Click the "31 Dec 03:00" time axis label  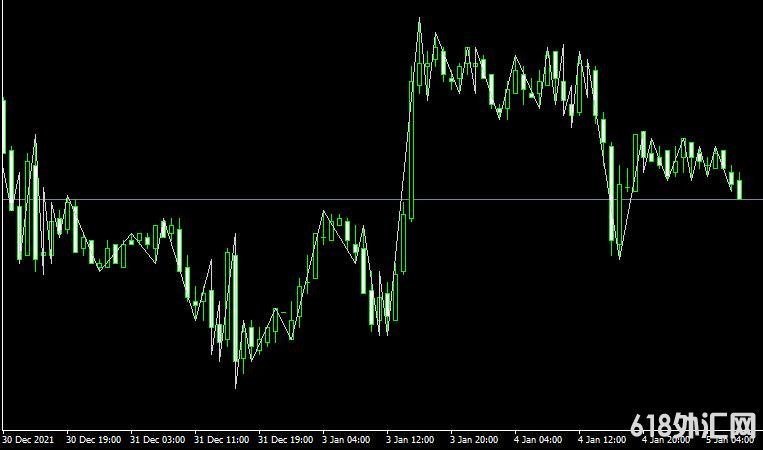tap(158, 440)
